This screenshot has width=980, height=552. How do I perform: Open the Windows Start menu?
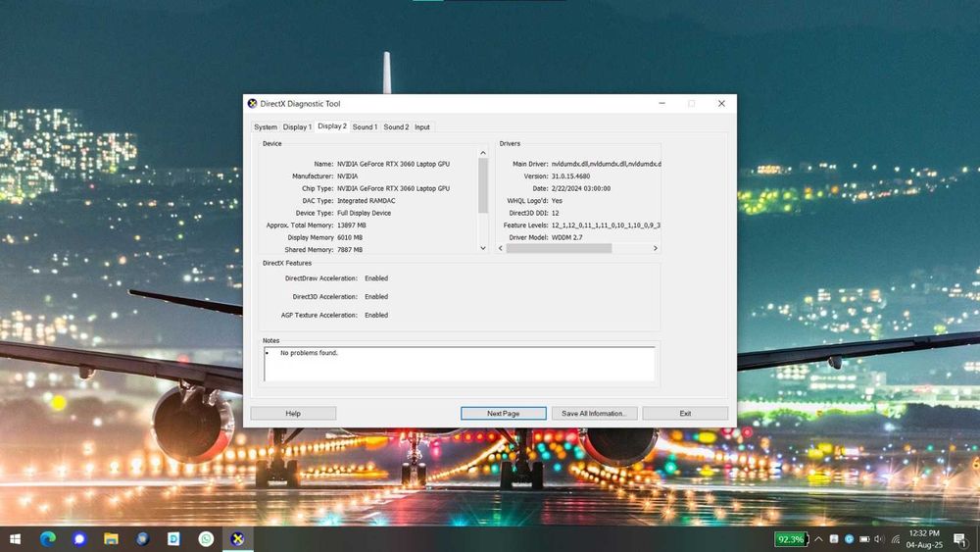[x=15, y=539]
